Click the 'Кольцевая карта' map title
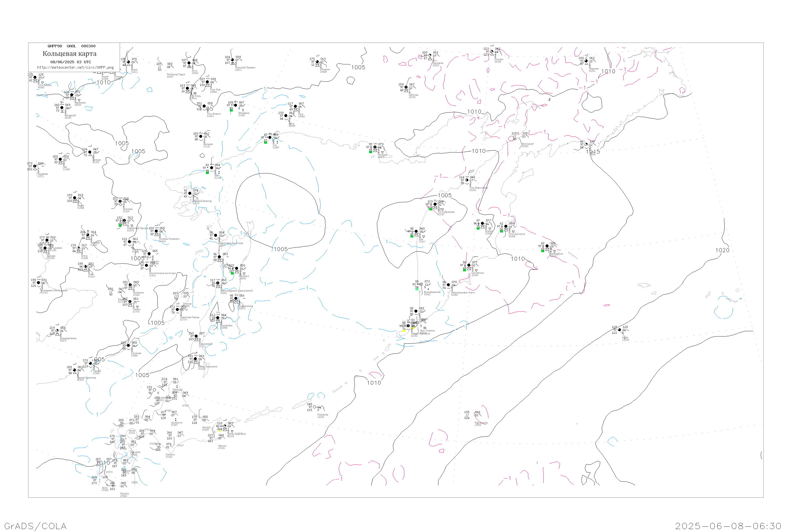The width and height of the screenshot is (798, 532). tap(69, 54)
